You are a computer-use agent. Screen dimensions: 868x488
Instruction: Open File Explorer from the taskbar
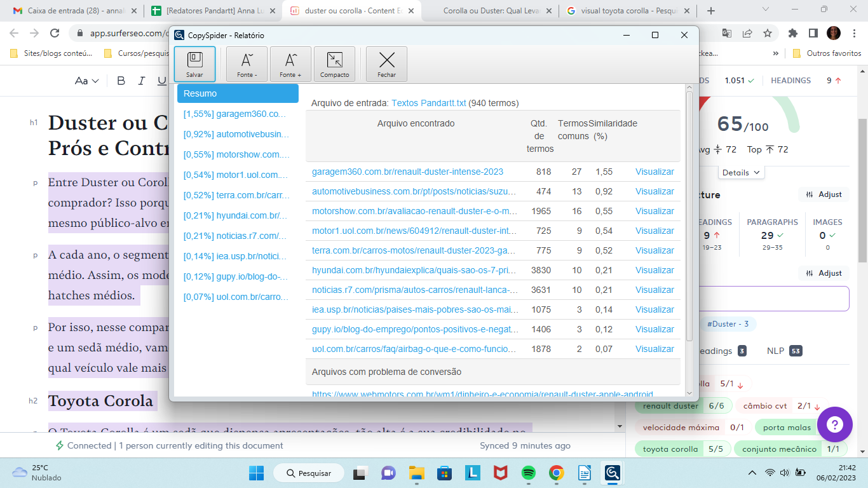coord(416,473)
